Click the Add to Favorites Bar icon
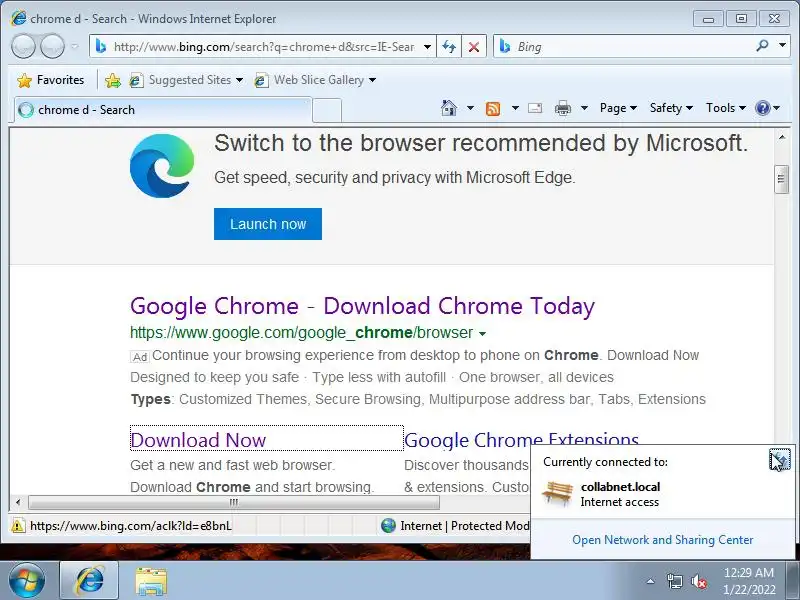800x600 pixels. click(x=113, y=81)
